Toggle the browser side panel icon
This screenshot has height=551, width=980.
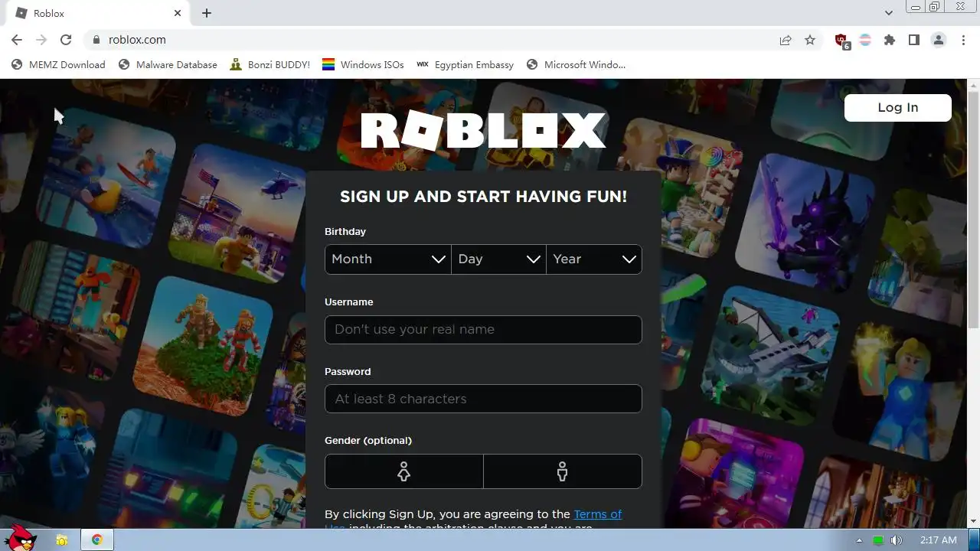(914, 40)
